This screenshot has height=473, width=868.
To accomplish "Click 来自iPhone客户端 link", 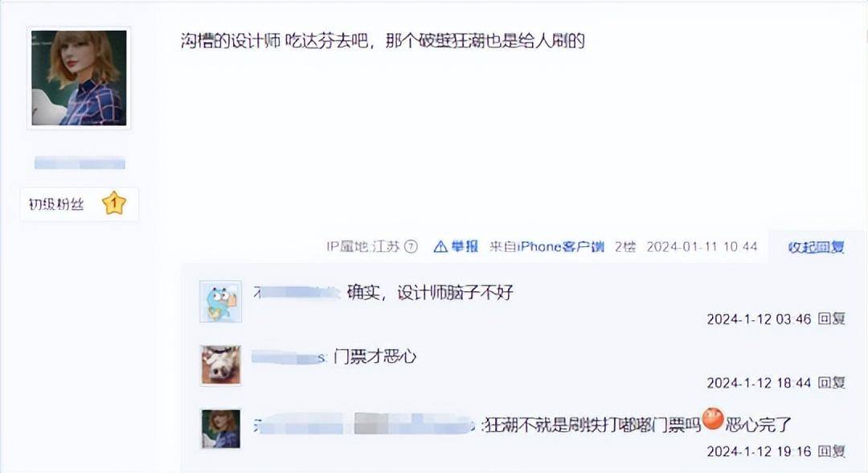I will click(x=547, y=246).
